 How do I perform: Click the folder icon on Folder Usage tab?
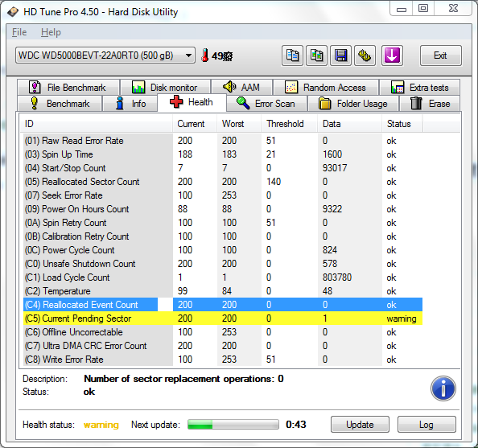coord(324,103)
